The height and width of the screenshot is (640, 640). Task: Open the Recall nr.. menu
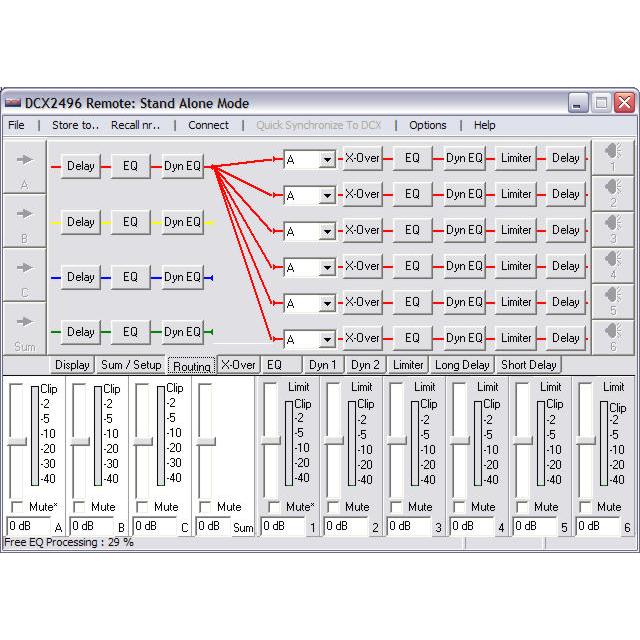136,125
